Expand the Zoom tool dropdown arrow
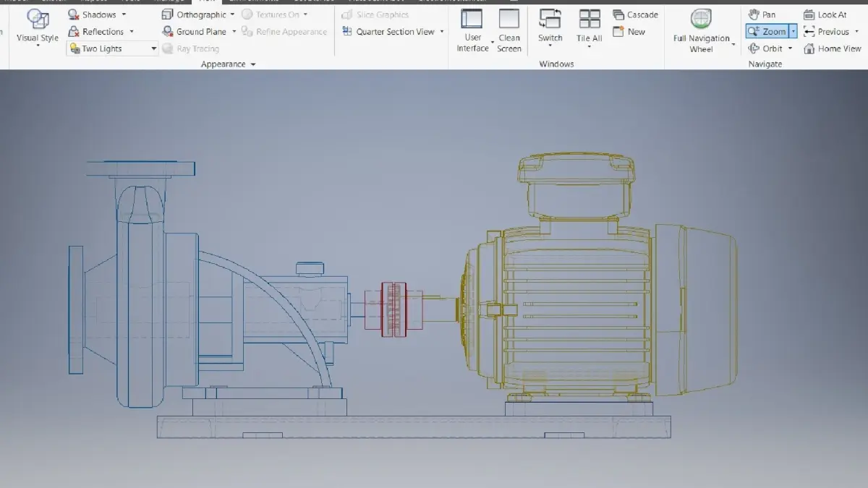Screen dimensions: 868x488 pyautogui.click(x=793, y=32)
